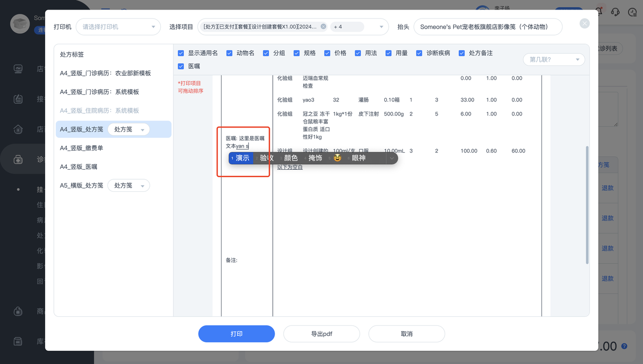Toggle 动物名 checkbox
The width and height of the screenshot is (643, 364).
click(230, 53)
